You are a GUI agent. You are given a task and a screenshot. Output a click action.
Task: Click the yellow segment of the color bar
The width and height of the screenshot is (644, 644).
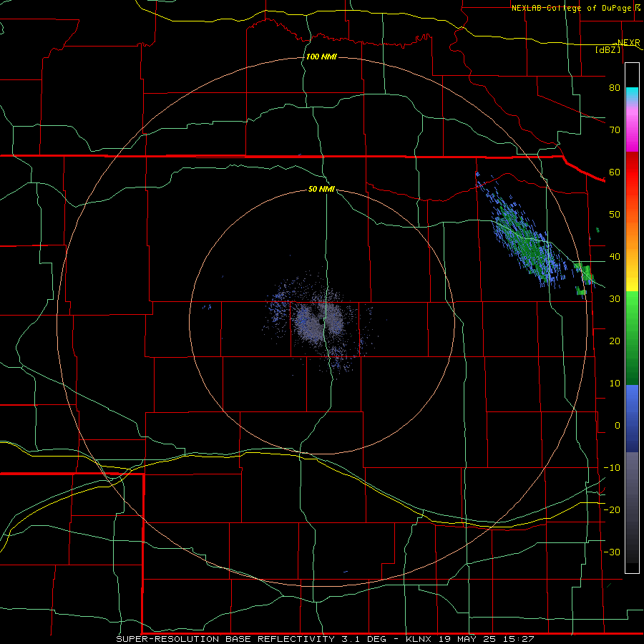[632, 283]
